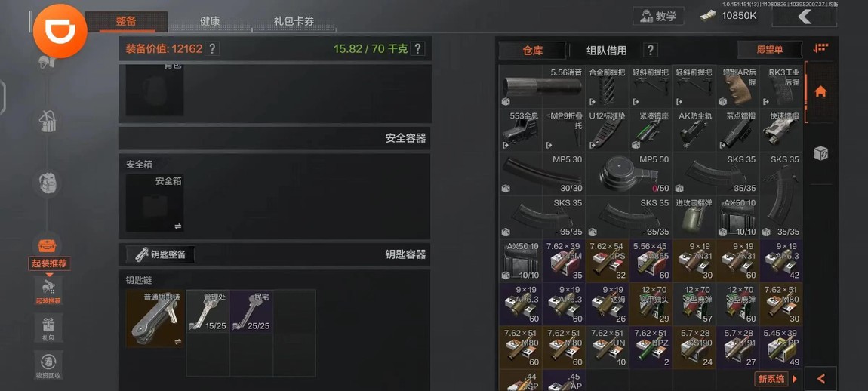Select the crate icon in right sidebar
868x391 pixels.
click(x=820, y=153)
